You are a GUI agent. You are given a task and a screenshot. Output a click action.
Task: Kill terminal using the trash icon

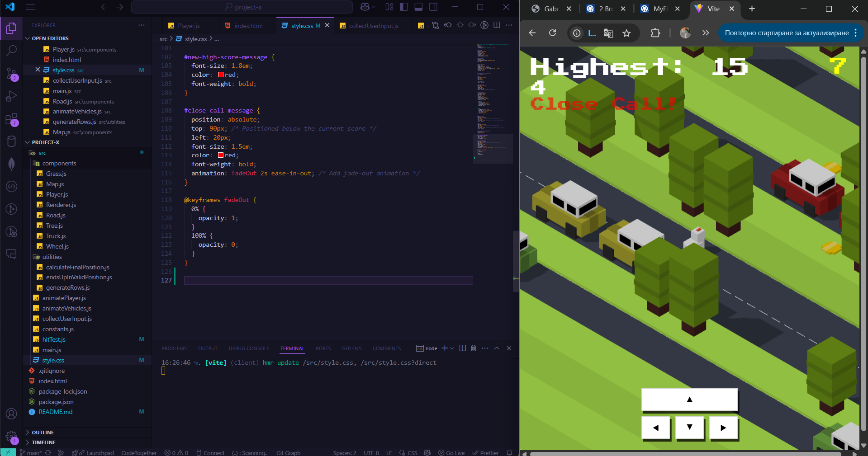[x=474, y=348]
